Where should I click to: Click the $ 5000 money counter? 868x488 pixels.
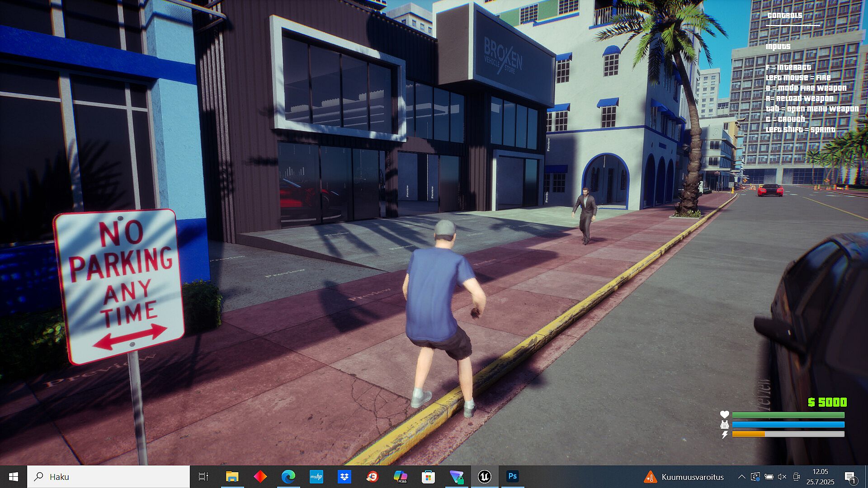click(x=827, y=402)
